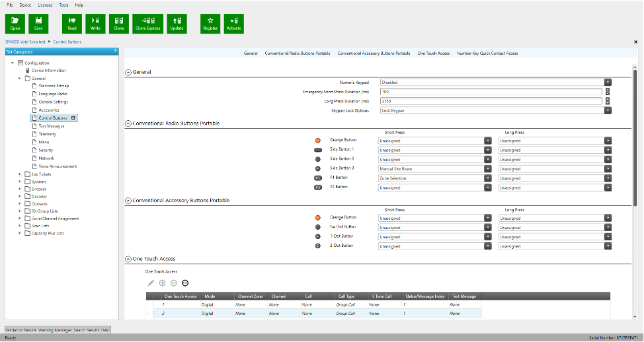Click the add row plus icon in One Touch Access

(x=163, y=283)
